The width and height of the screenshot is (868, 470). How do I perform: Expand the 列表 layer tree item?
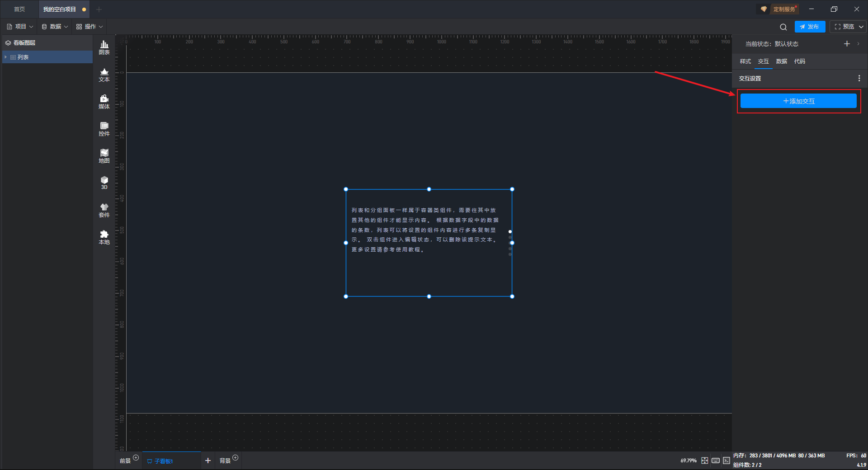(5, 57)
